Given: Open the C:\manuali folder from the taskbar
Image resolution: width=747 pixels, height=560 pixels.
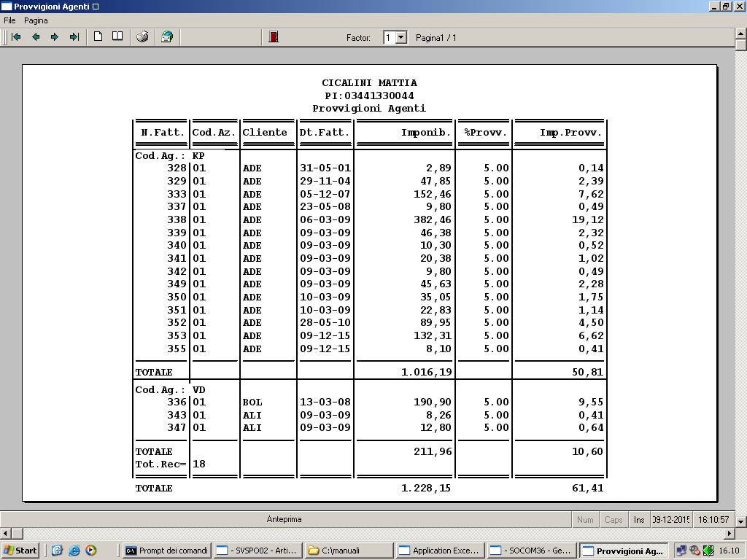Looking at the screenshot, I should [349, 551].
